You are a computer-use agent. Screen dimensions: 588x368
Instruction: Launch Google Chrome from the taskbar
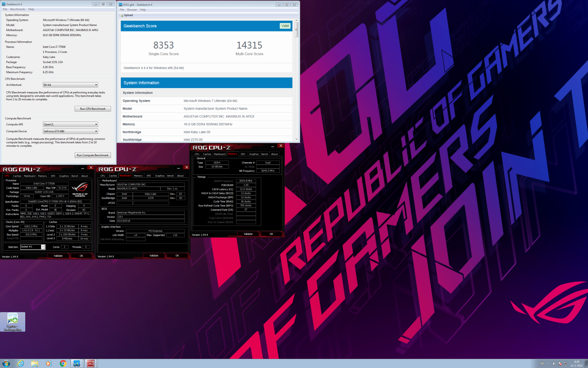pos(63,363)
